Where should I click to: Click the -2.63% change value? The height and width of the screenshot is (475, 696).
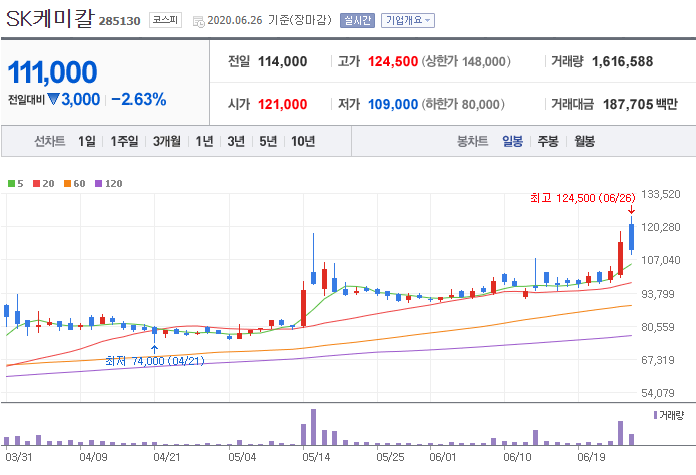pyautogui.click(x=138, y=99)
